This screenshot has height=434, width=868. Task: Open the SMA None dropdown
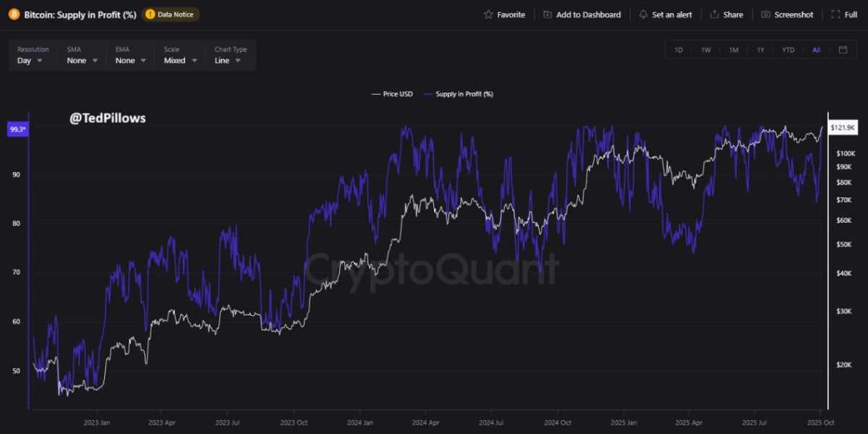tap(81, 56)
